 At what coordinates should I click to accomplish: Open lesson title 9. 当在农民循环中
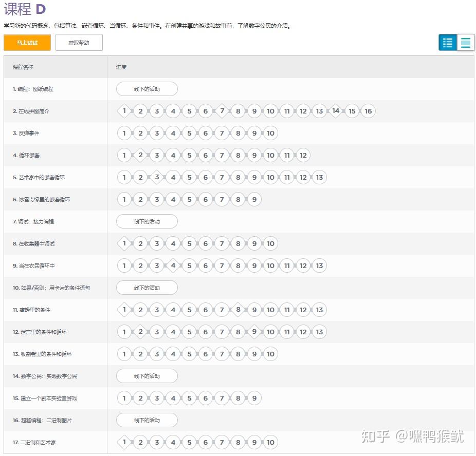34,265
